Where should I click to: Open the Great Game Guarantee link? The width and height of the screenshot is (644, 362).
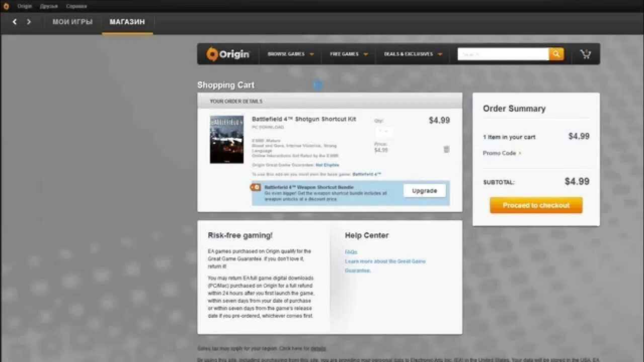pyautogui.click(x=385, y=266)
